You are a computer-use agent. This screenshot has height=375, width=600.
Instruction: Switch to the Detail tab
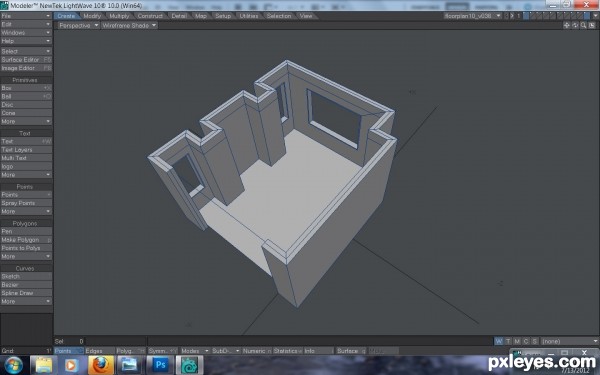coord(179,16)
